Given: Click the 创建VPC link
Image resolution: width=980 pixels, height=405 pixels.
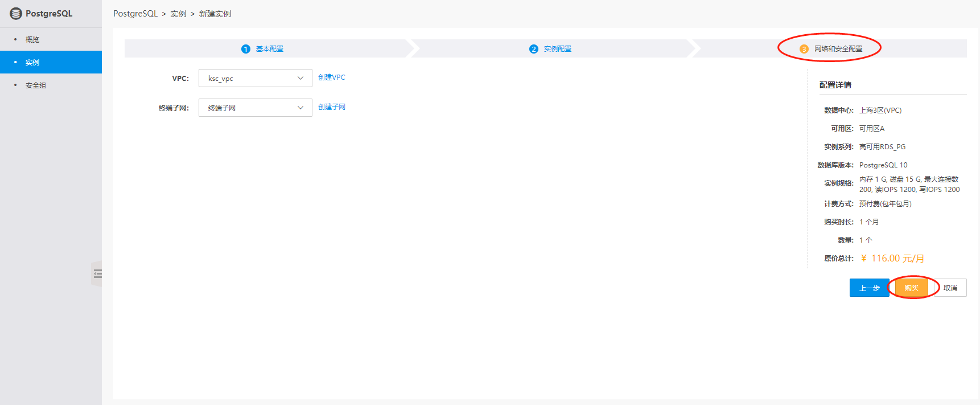Looking at the screenshot, I should (332, 77).
